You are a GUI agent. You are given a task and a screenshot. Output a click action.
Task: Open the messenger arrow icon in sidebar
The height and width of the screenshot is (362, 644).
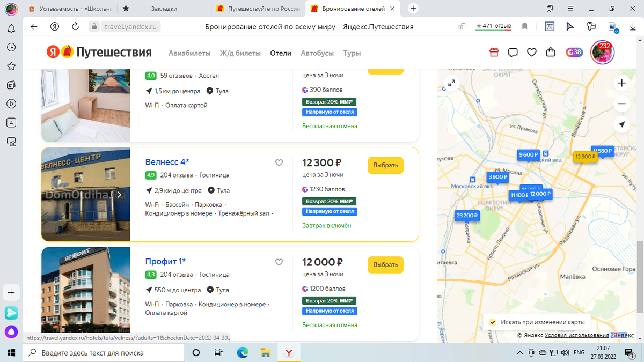click(x=11, y=313)
